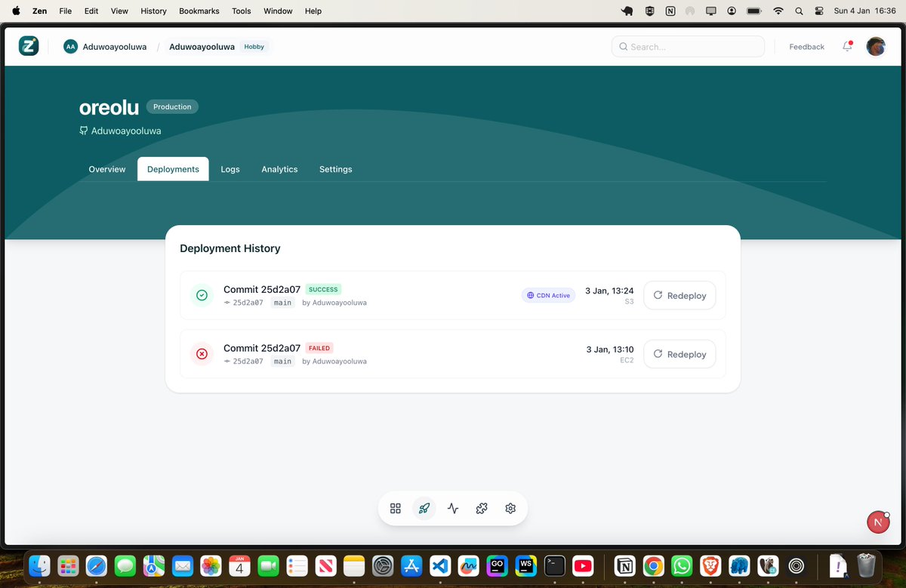Open the puzzle integrations icon in floating bar
This screenshot has height=588, width=906.
(x=482, y=508)
